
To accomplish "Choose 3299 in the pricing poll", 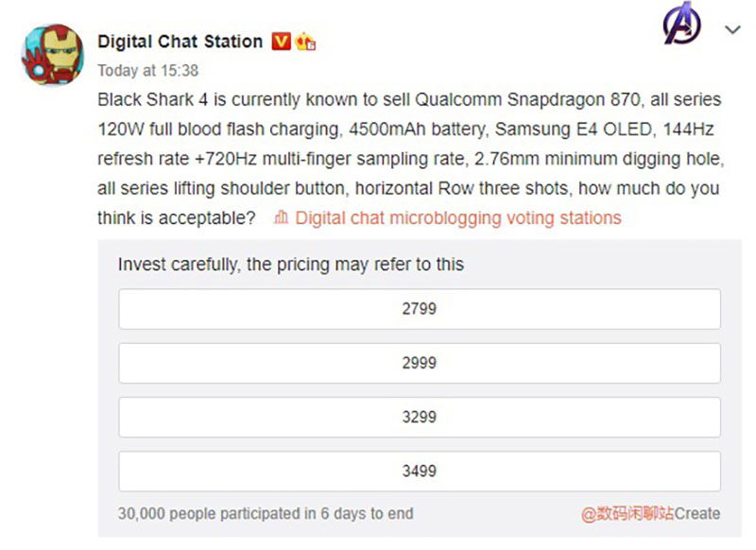I will 419,417.
